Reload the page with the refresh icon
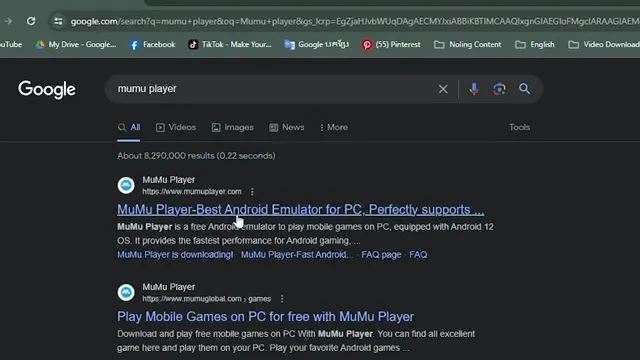The image size is (640, 360). (31, 21)
